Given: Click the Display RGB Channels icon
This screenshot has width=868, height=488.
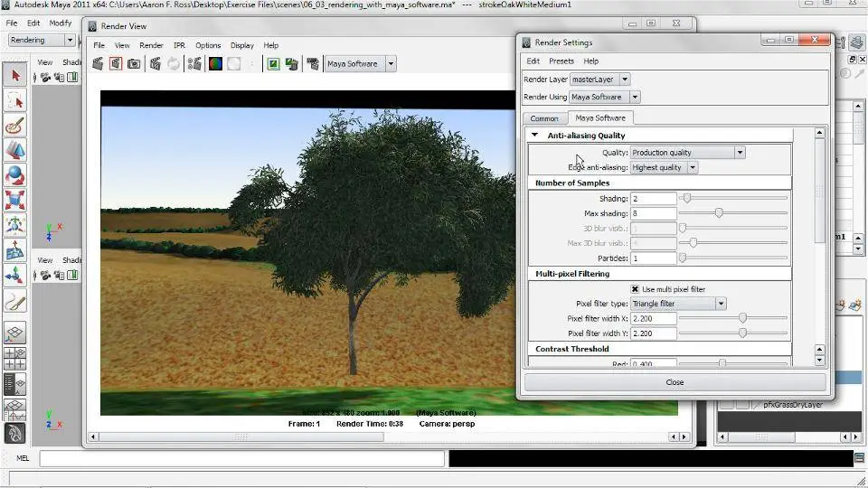Looking at the screenshot, I should 215,64.
